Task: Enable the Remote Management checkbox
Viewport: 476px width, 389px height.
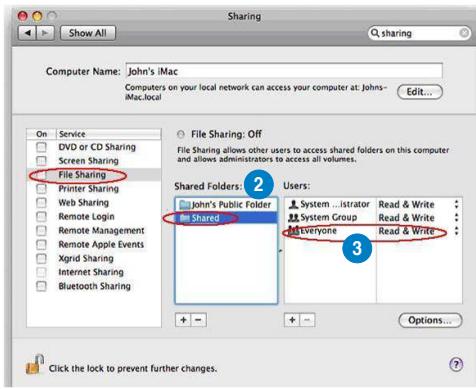Action: (41, 230)
